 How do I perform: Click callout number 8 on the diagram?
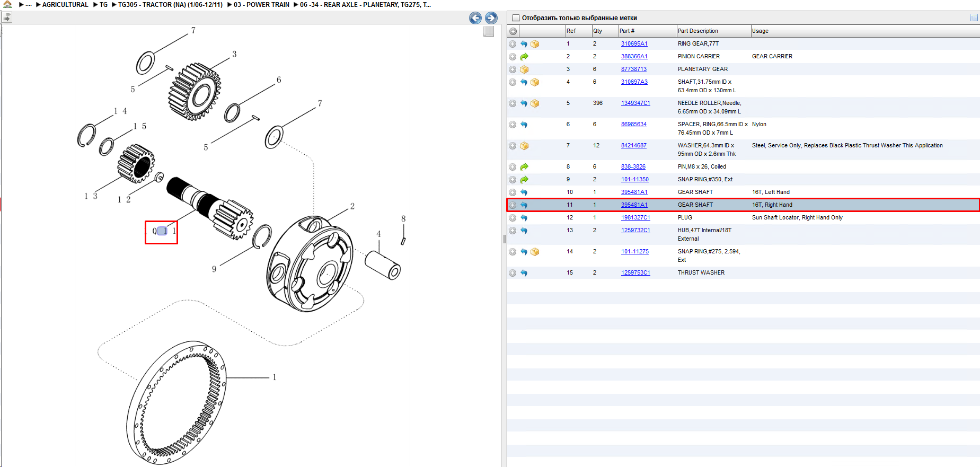tap(403, 219)
